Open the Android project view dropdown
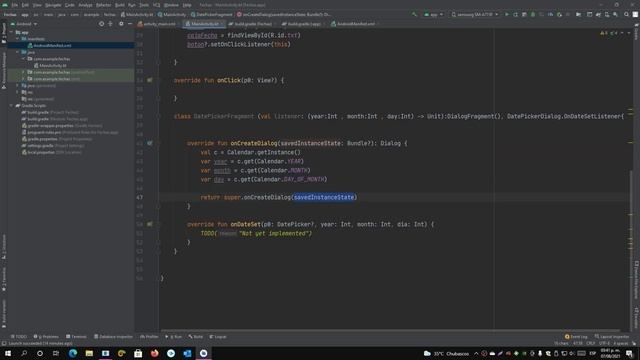 24,24
